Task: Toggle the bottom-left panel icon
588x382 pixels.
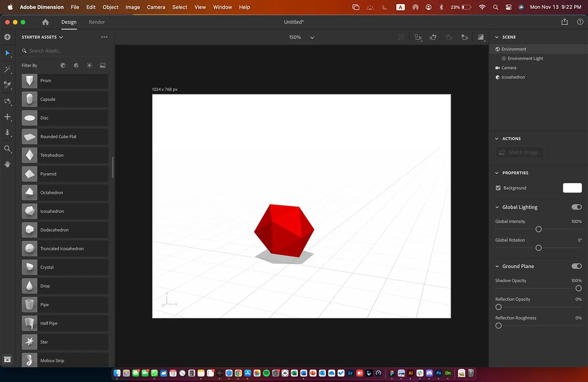Action: pos(8,359)
